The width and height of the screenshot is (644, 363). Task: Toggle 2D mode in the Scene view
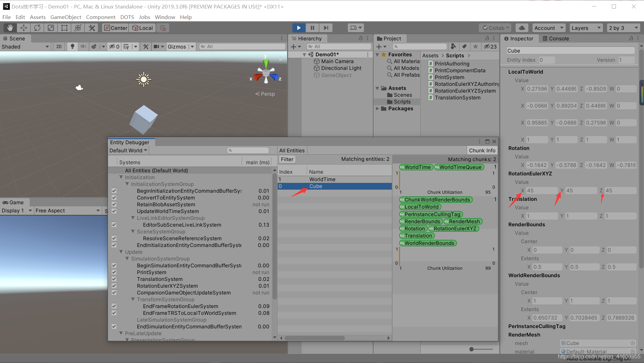(x=59, y=46)
